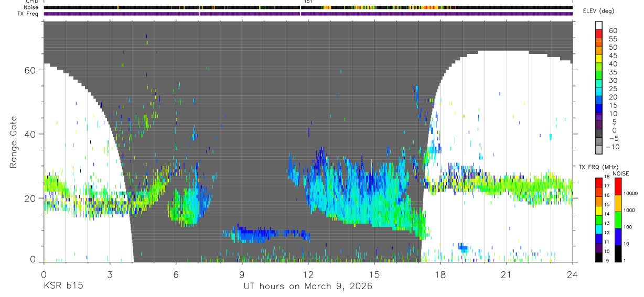
Task: Click the '151' label above the Noise strip
Action: [x=308, y=2]
